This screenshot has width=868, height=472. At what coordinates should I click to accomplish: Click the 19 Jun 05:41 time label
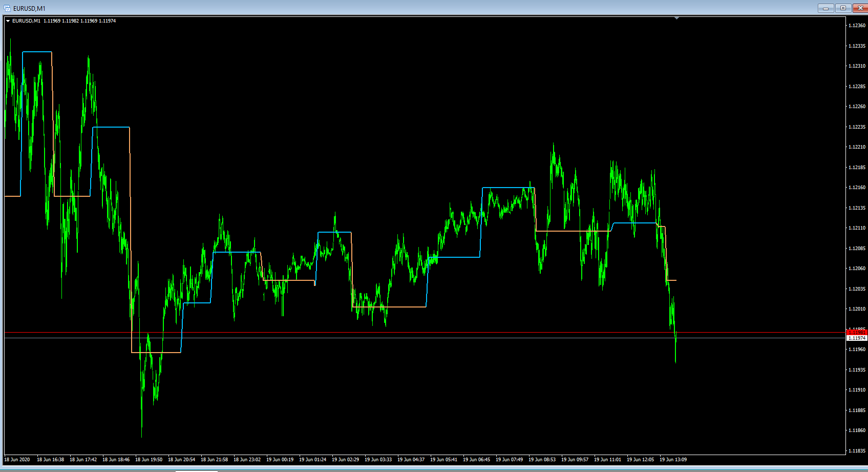[x=443, y=460]
